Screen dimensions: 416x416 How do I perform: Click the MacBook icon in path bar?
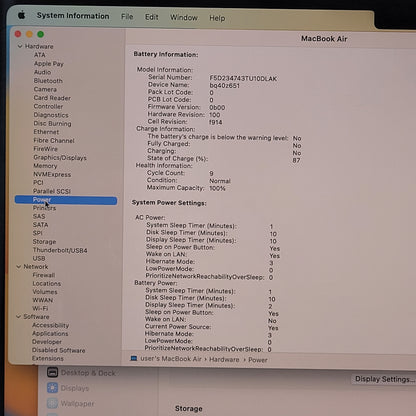coord(134,359)
